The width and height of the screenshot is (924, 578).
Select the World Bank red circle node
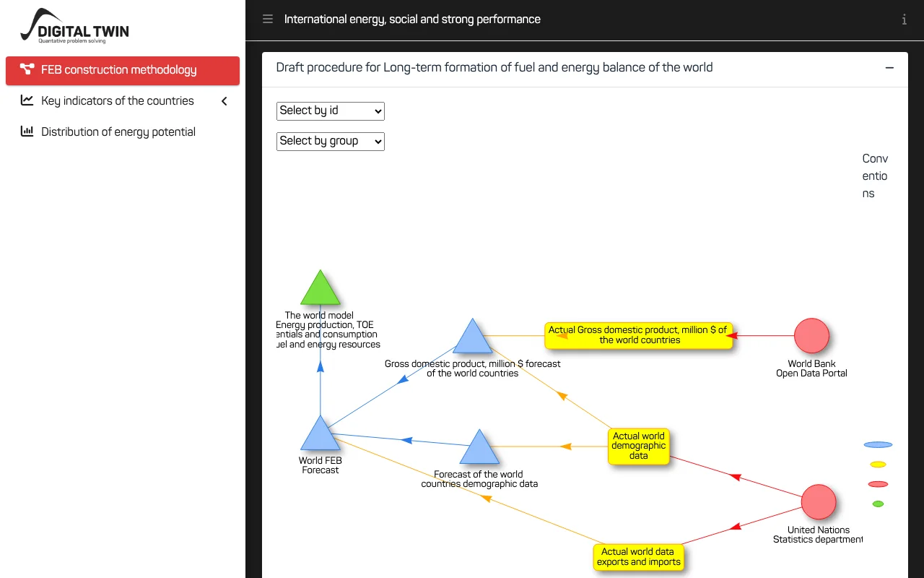point(811,336)
